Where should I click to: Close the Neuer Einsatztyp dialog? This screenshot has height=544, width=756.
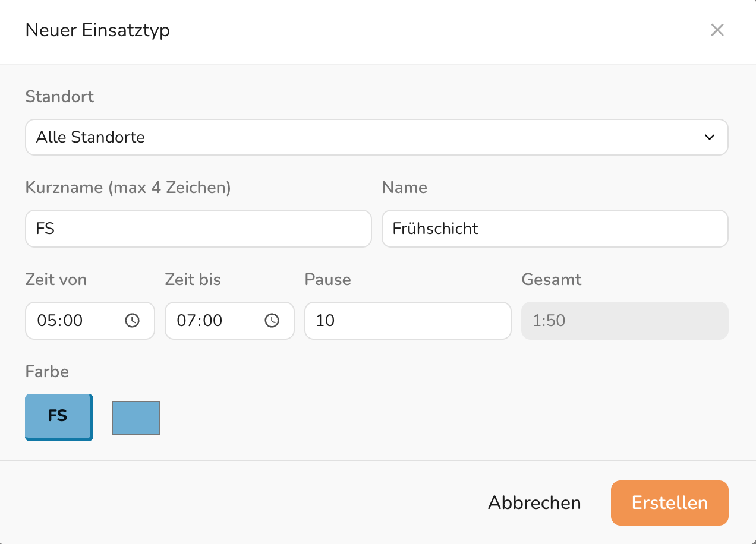717,30
